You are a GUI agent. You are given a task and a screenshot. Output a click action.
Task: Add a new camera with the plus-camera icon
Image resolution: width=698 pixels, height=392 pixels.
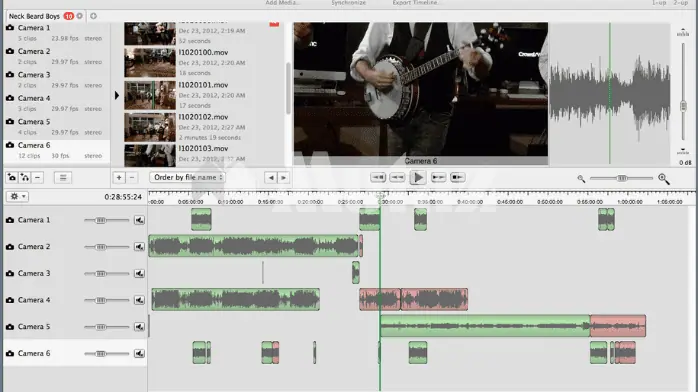click(x=12, y=178)
